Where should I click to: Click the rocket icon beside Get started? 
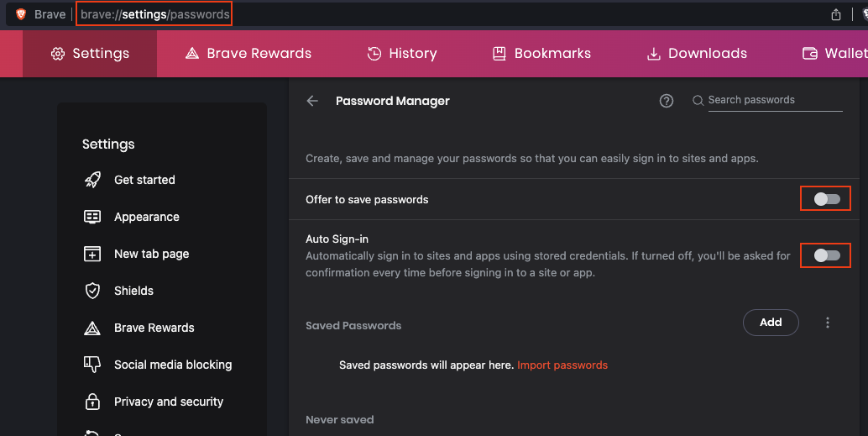[92, 180]
